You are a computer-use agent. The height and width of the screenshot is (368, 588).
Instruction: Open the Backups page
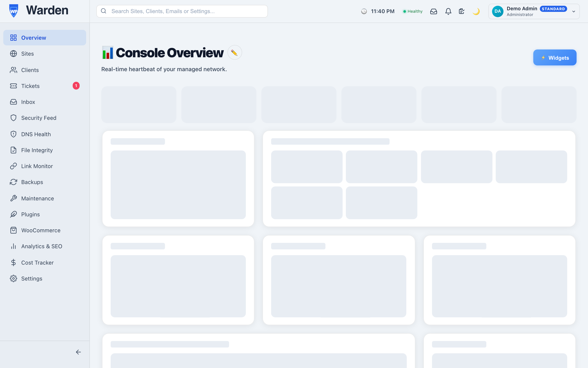click(x=45, y=182)
